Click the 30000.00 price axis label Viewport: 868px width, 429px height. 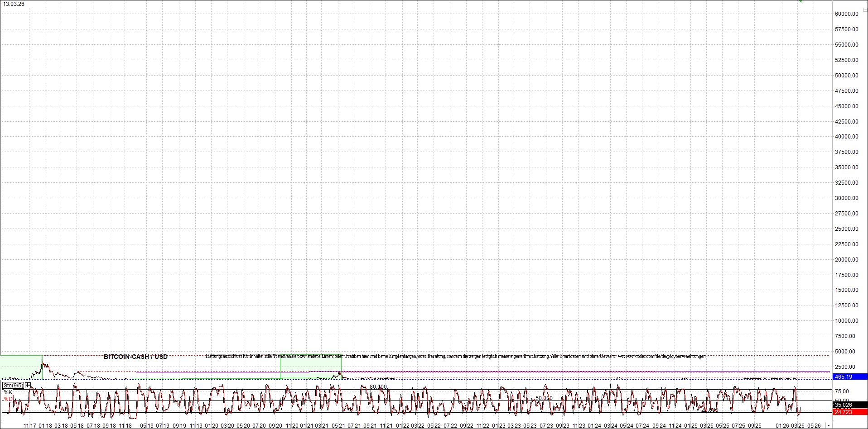click(x=846, y=198)
